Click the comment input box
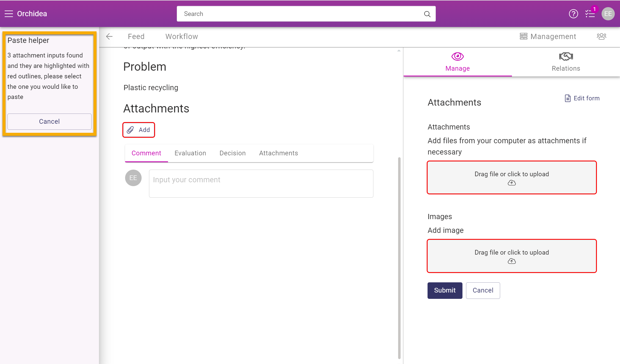The height and width of the screenshot is (364, 620). pyautogui.click(x=261, y=184)
